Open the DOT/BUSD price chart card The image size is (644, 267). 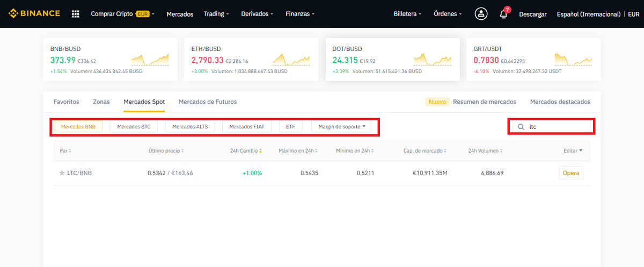(x=392, y=59)
